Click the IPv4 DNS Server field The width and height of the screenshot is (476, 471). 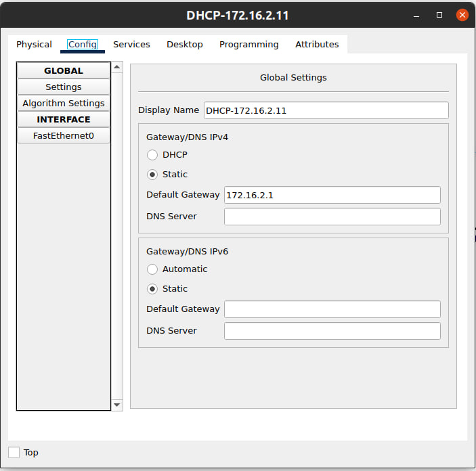(332, 217)
